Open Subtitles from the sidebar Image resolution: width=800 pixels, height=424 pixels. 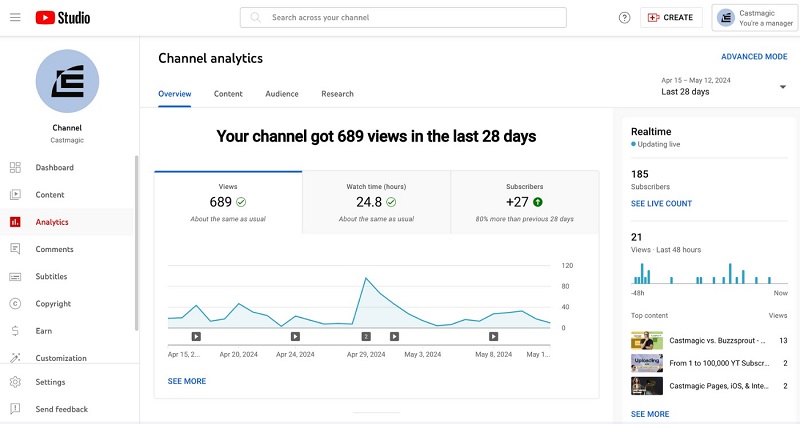[x=67, y=277]
